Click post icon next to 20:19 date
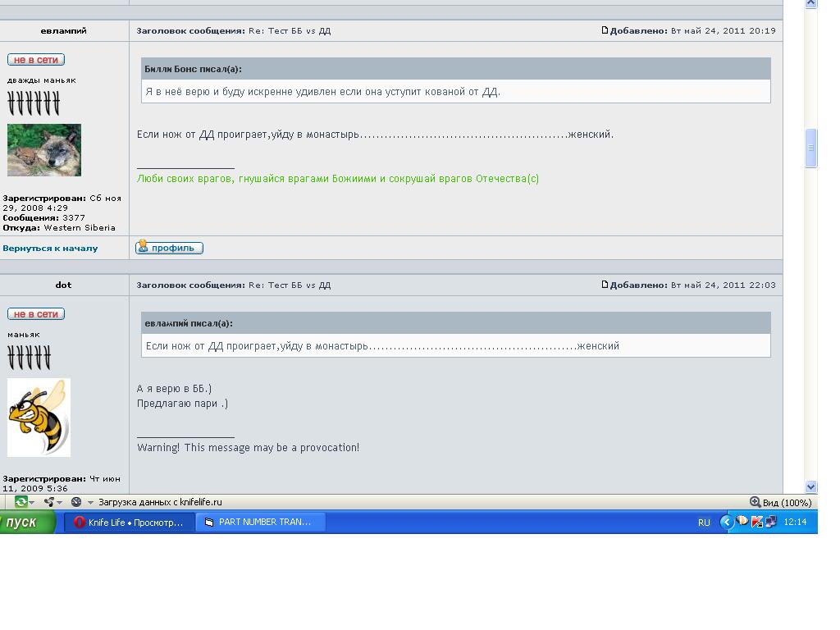 click(605, 30)
